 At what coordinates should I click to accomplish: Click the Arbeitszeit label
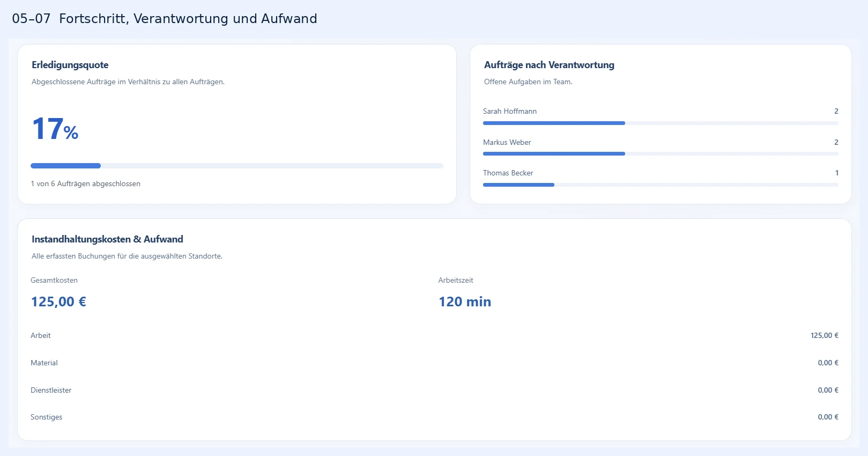[456, 280]
